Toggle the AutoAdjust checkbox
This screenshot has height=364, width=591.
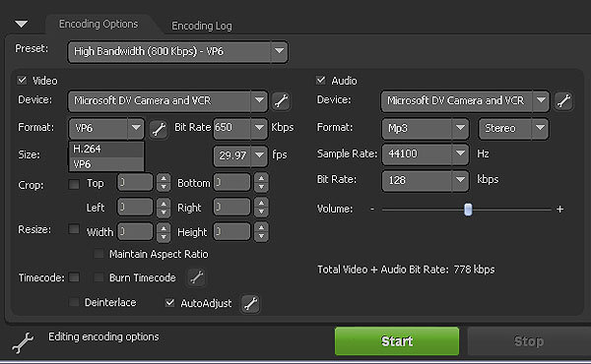(x=170, y=303)
